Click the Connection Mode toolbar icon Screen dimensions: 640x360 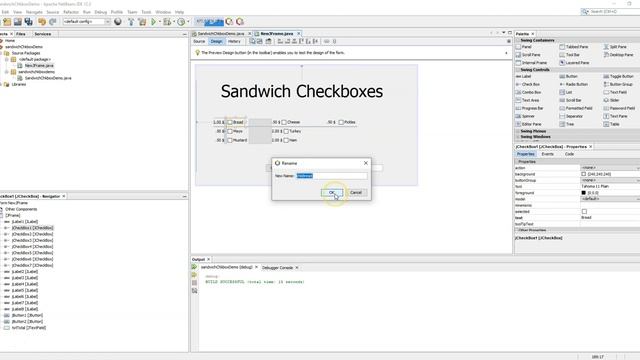260,41
